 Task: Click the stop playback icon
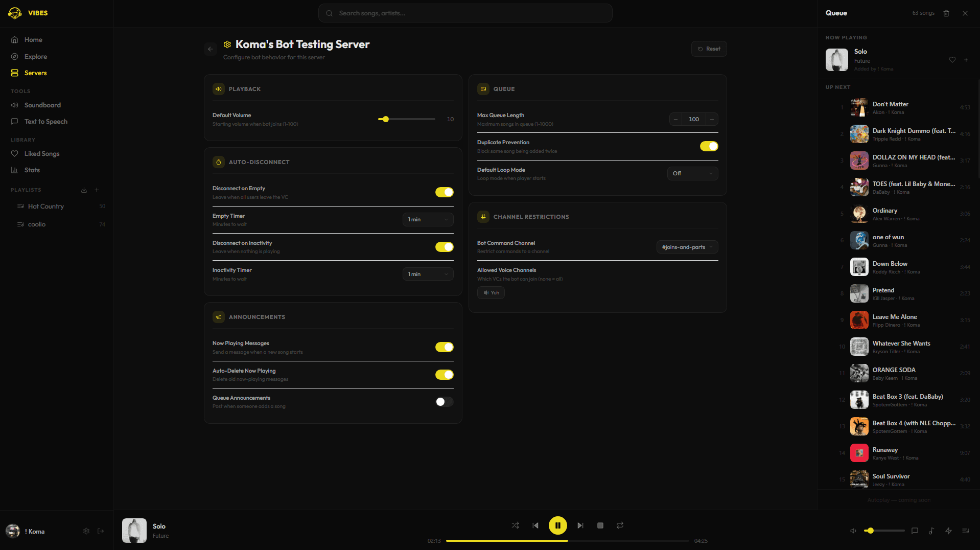click(x=600, y=525)
